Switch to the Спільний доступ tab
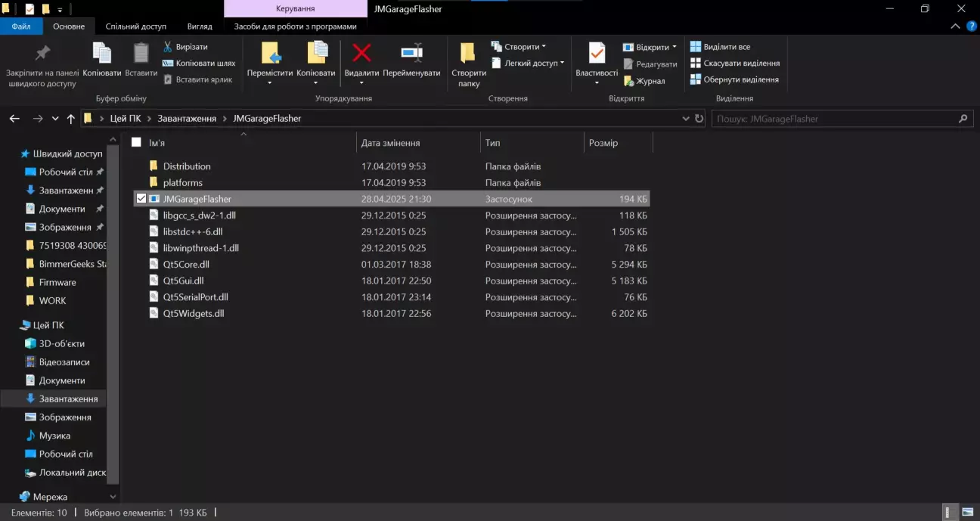Viewport: 980px width, 521px height. (x=136, y=26)
